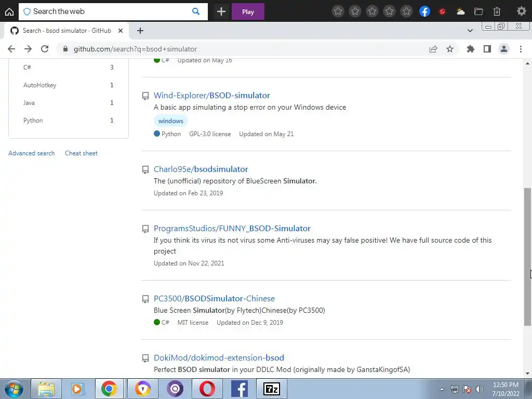Open the settings gear icon

tap(521, 11)
